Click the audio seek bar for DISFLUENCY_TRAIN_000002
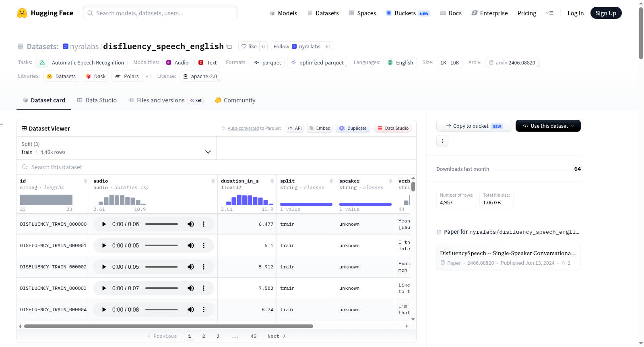The width and height of the screenshot is (644, 347). 161,267
